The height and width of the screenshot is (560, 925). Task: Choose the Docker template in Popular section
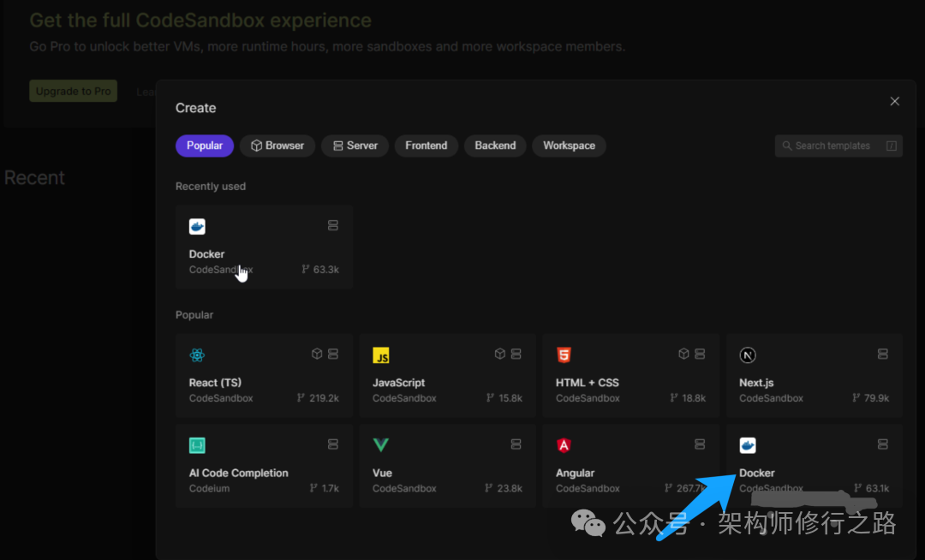point(814,465)
